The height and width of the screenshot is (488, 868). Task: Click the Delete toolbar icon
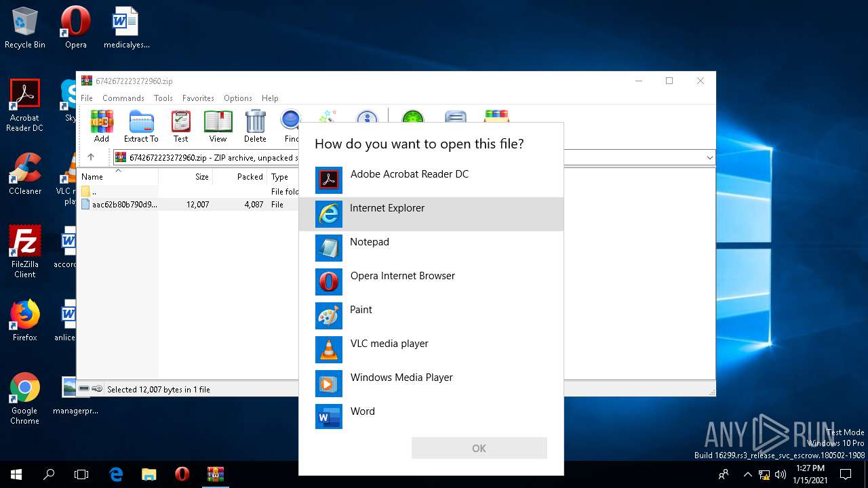[x=255, y=126]
